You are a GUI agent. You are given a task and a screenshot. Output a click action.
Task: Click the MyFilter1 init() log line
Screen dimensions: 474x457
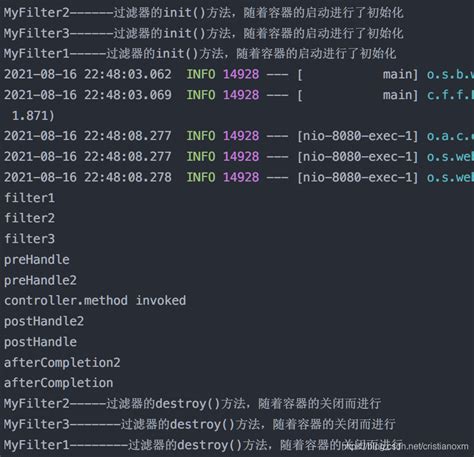200,54
